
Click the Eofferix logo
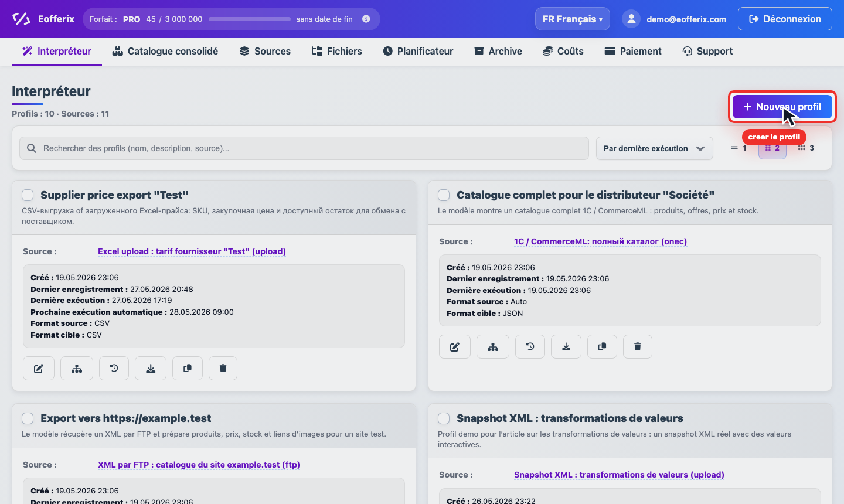click(43, 19)
